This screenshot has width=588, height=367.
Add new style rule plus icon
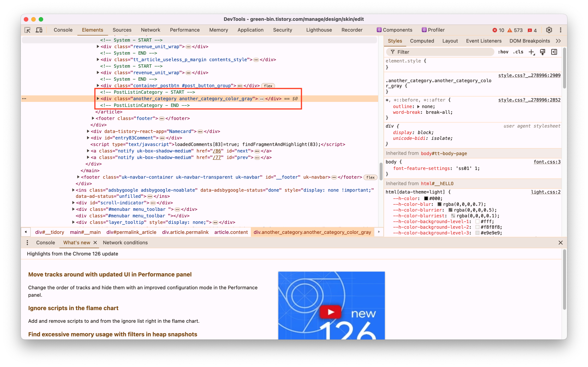[x=532, y=52]
